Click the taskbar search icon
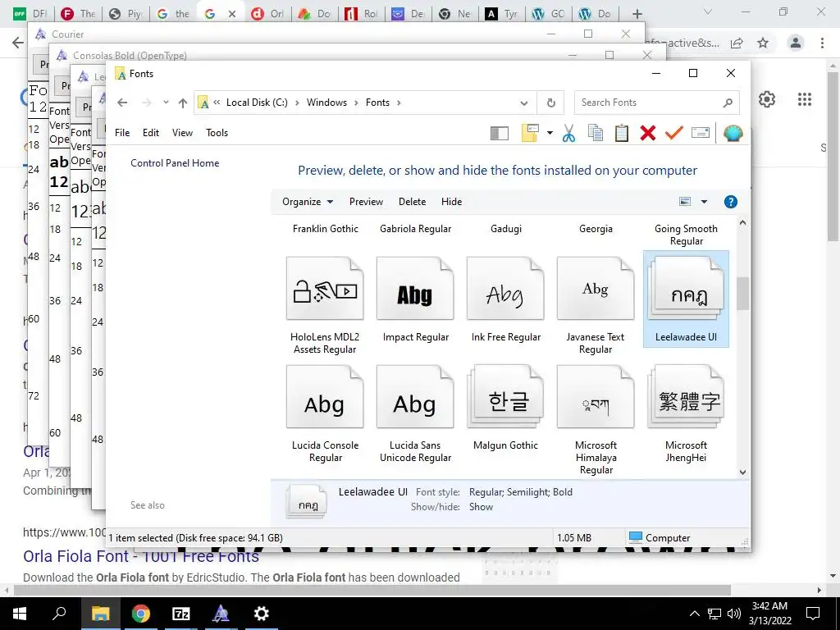The height and width of the screenshot is (630, 840). tap(59, 614)
